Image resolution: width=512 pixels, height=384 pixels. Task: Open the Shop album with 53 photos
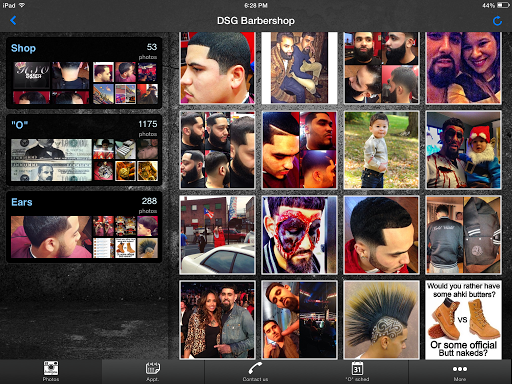pyautogui.click(x=84, y=73)
